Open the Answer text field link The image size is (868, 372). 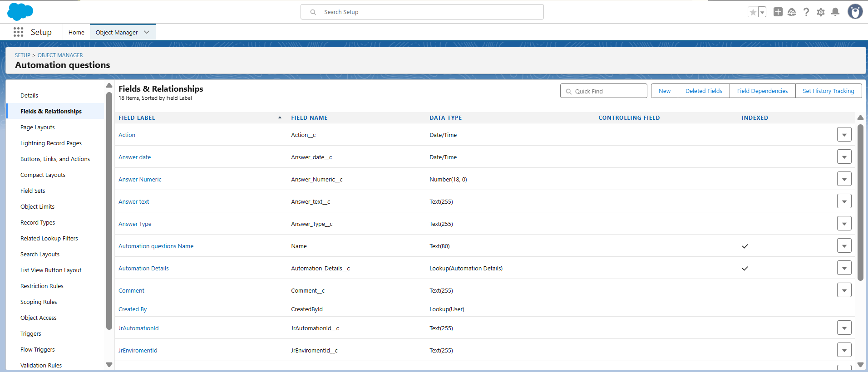click(x=133, y=202)
